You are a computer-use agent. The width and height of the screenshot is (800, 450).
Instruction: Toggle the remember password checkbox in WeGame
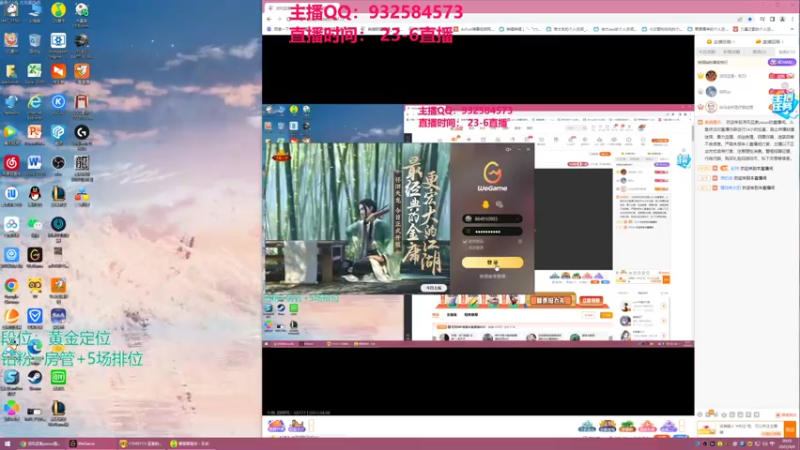click(465, 241)
